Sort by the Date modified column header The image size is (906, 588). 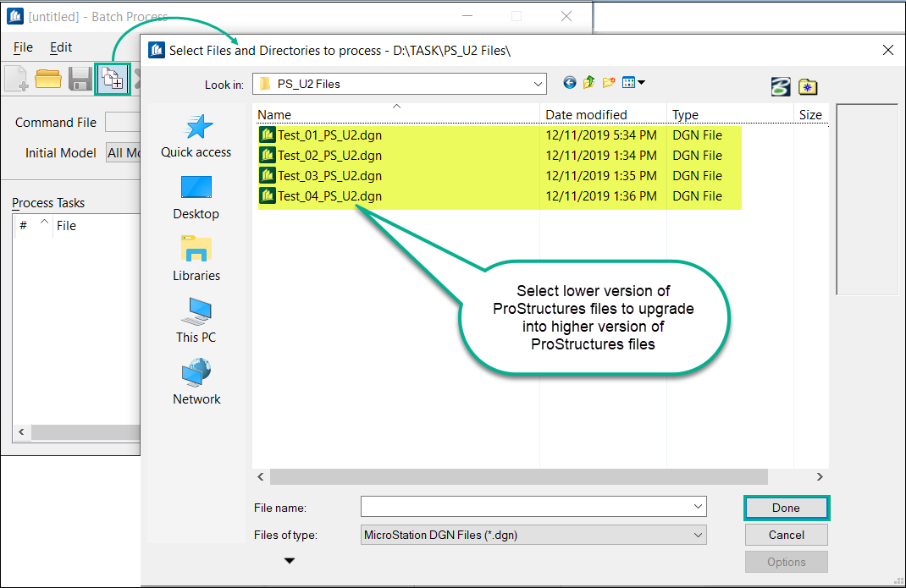[603, 114]
